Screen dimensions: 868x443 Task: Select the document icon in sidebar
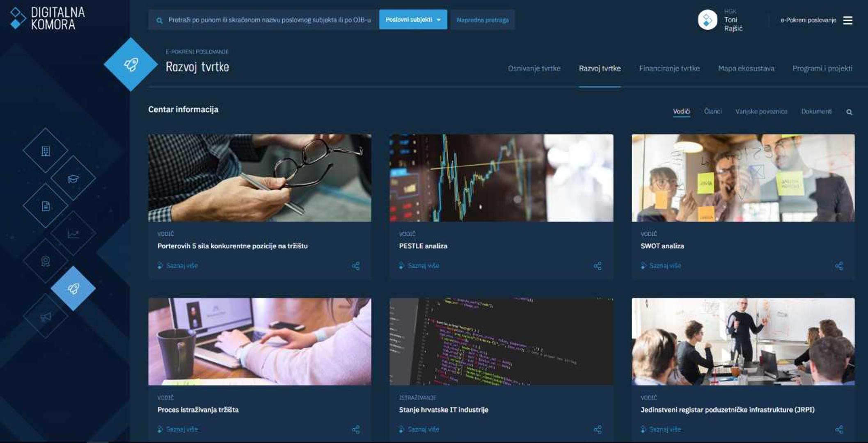pyautogui.click(x=46, y=206)
